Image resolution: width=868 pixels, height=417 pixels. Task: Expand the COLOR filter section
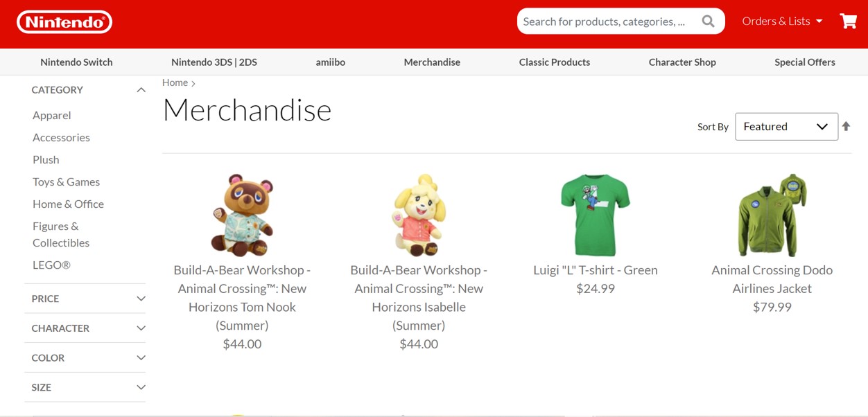click(x=85, y=357)
